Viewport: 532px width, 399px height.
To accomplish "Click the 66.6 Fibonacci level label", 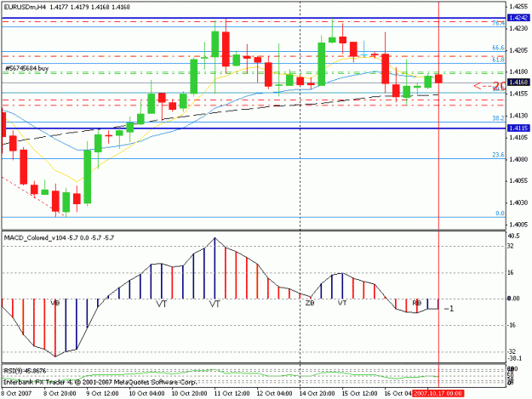I will pos(498,48).
